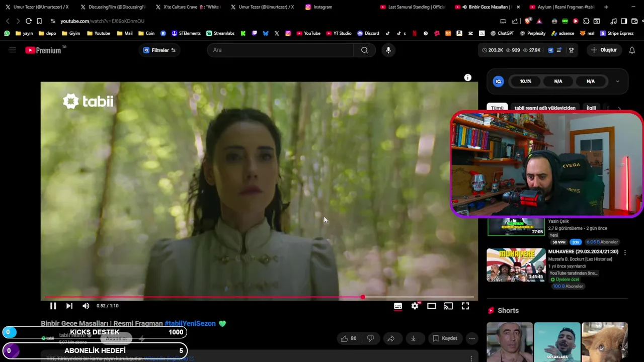Select the Tümü filter chip
This screenshot has height=362, width=644.
497,108
